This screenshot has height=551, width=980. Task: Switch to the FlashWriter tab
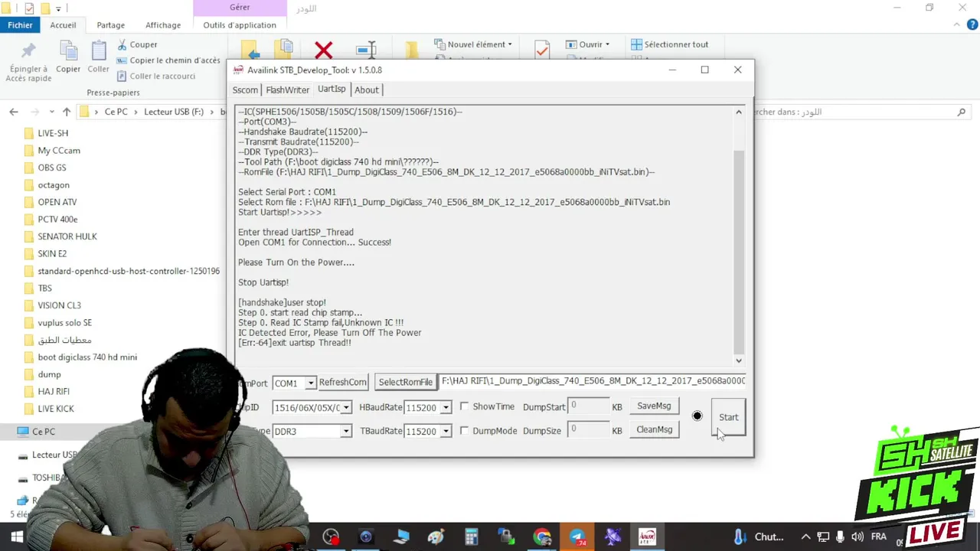click(x=287, y=90)
